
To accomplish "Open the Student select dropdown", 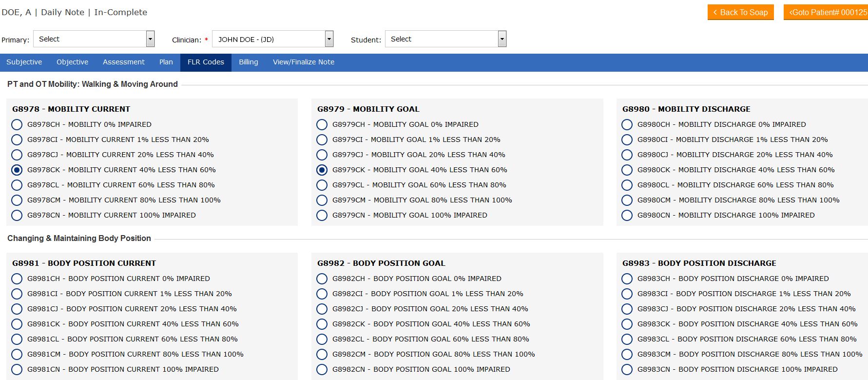I will click(445, 39).
